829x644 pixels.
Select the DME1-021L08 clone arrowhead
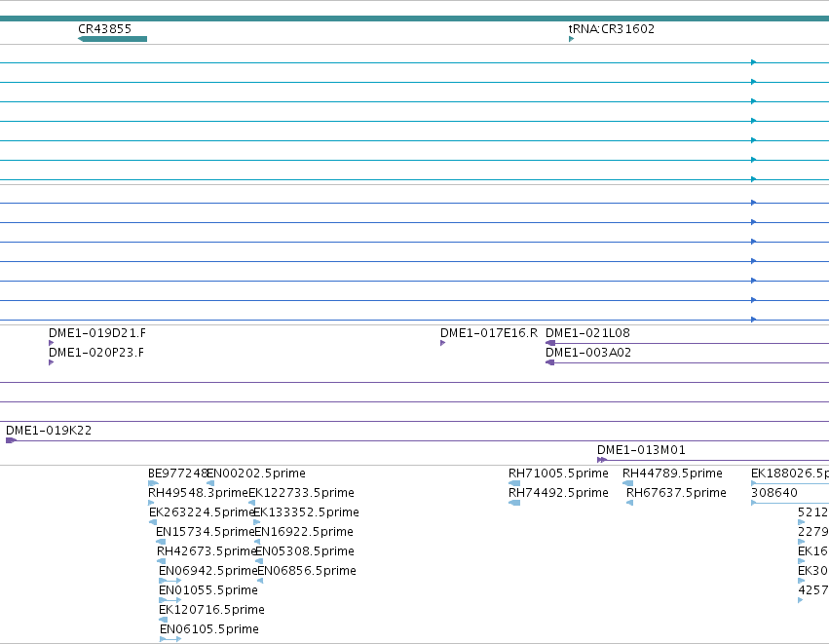pos(550,343)
